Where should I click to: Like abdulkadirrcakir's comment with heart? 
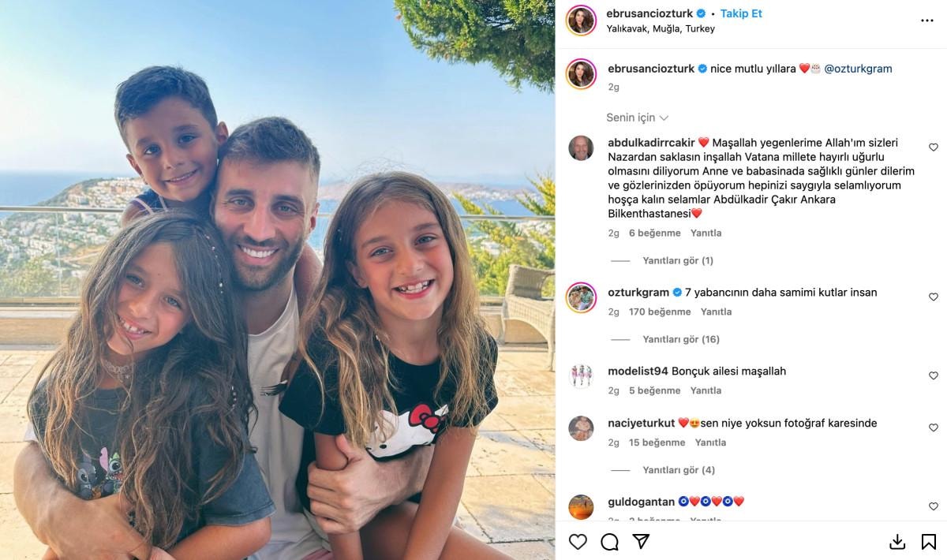pos(934,147)
